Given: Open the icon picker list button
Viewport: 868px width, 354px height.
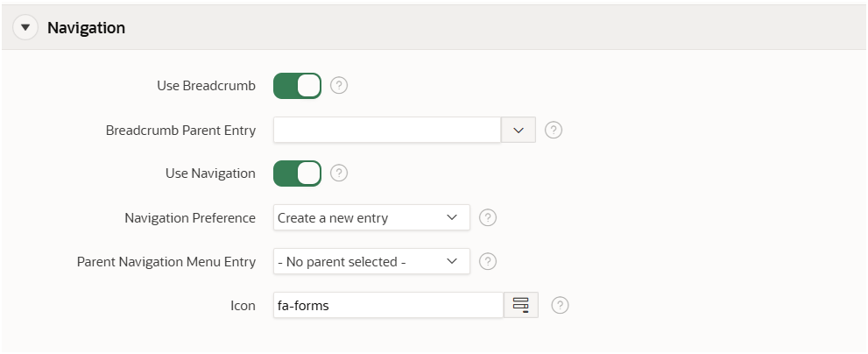Looking at the screenshot, I should [521, 305].
